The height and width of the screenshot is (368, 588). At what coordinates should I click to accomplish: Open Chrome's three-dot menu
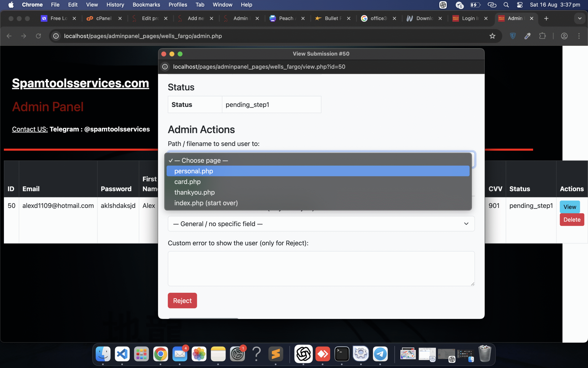pyautogui.click(x=579, y=36)
